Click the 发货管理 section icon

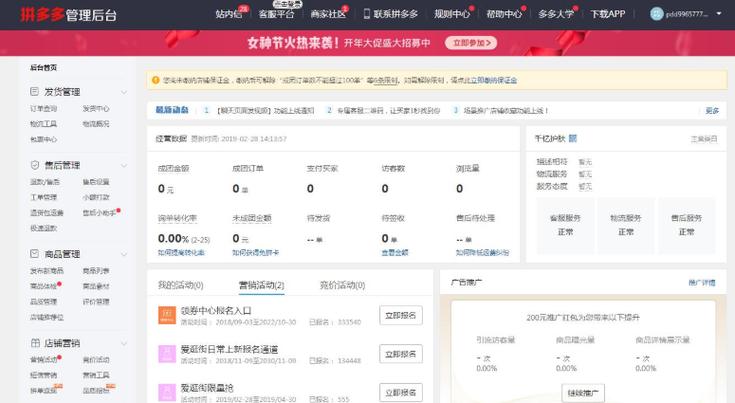(x=35, y=91)
